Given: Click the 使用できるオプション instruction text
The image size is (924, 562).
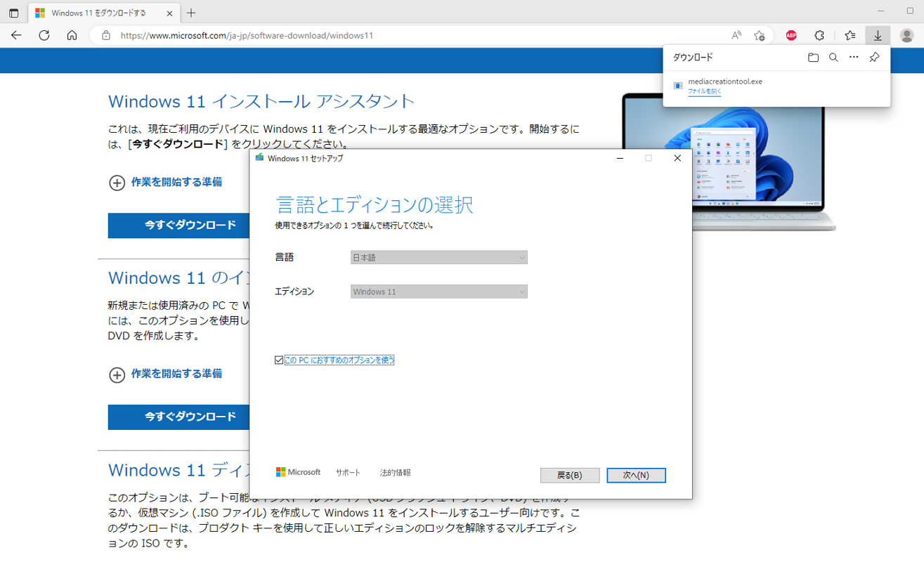Looking at the screenshot, I should coord(354,226).
